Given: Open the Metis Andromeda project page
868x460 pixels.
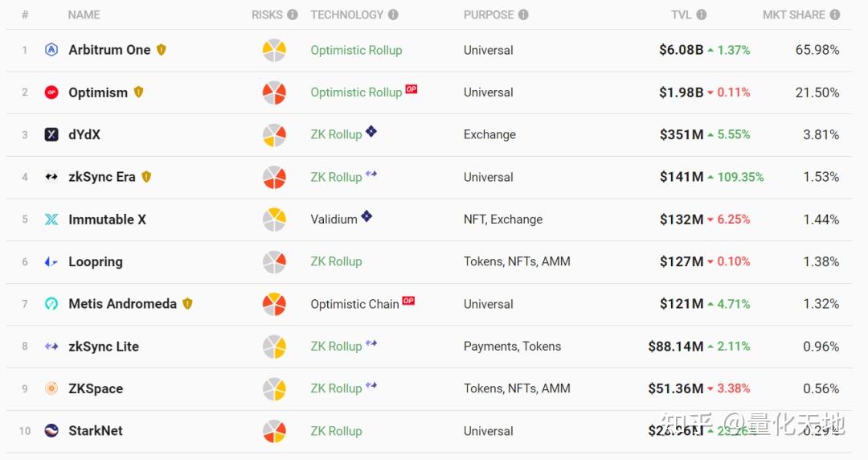Looking at the screenshot, I should click(x=122, y=304).
